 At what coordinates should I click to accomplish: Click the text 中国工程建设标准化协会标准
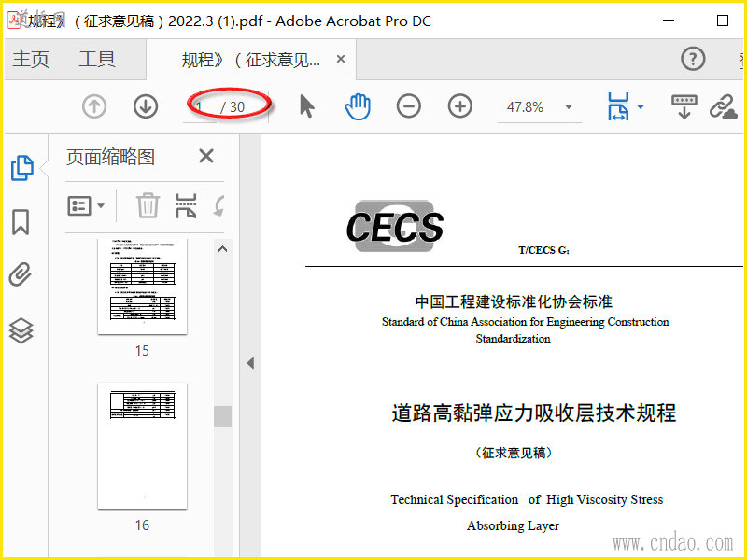(514, 301)
